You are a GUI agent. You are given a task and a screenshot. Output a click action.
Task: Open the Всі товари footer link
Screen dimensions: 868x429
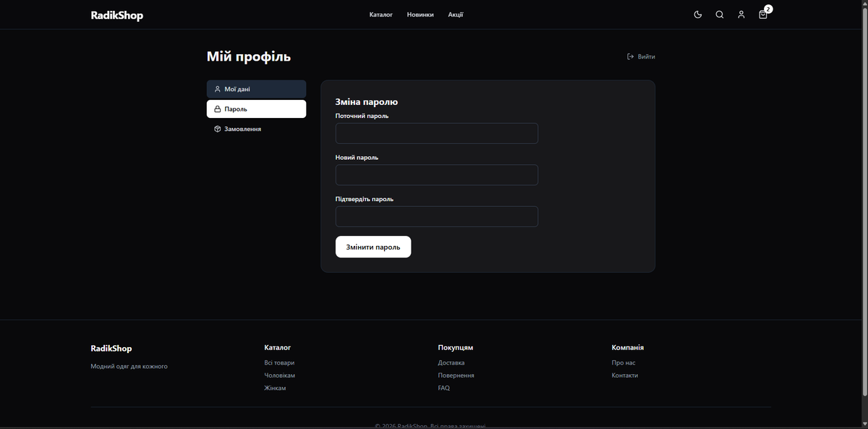(x=279, y=363)
